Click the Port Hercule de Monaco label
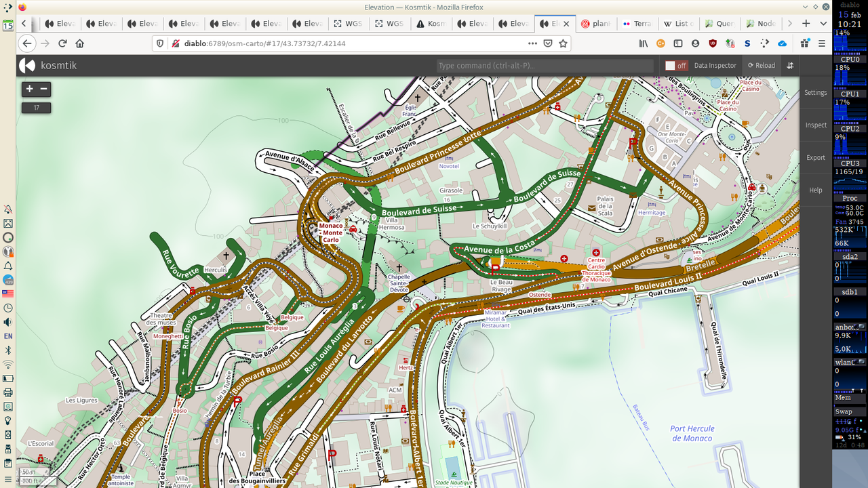Image resolution: width=868 pixels, height=488 pixels. click(692, 433)
